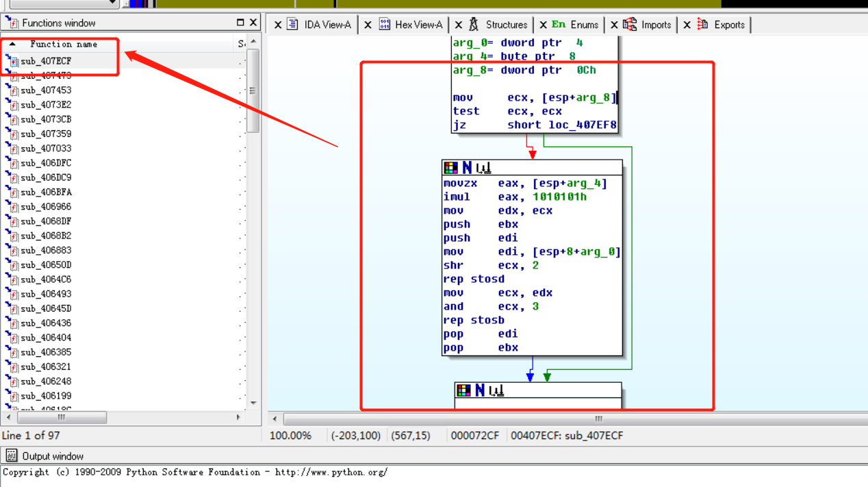Select function sub_406BFA
The height and width of the screenshot is (487, 868).
point(46,192)
